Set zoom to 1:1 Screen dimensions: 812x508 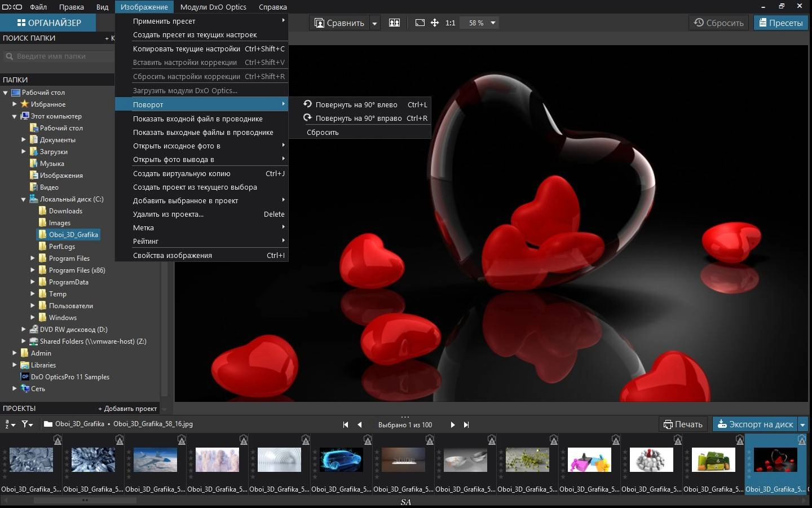pyautogui.click(x=450, y=23)
